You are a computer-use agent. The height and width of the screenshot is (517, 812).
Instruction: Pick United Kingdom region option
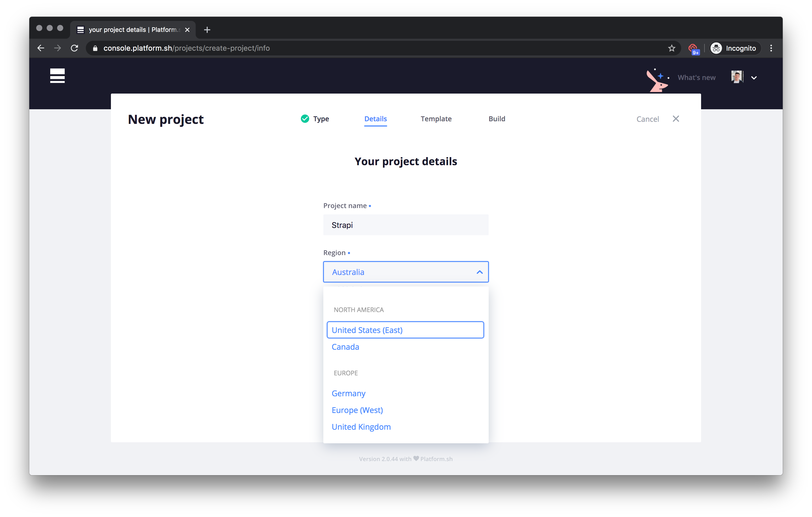(x=361, y=427)
